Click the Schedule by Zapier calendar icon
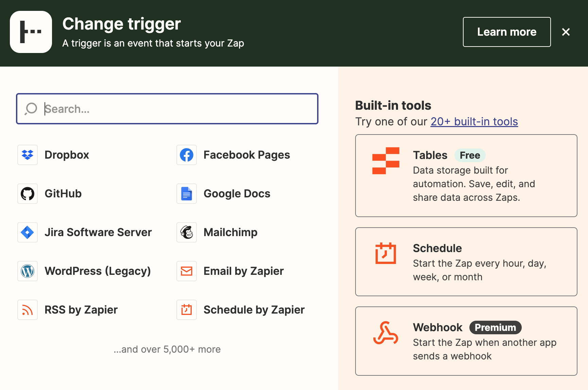The image size is (588, 390). click(x=187, y=310)
